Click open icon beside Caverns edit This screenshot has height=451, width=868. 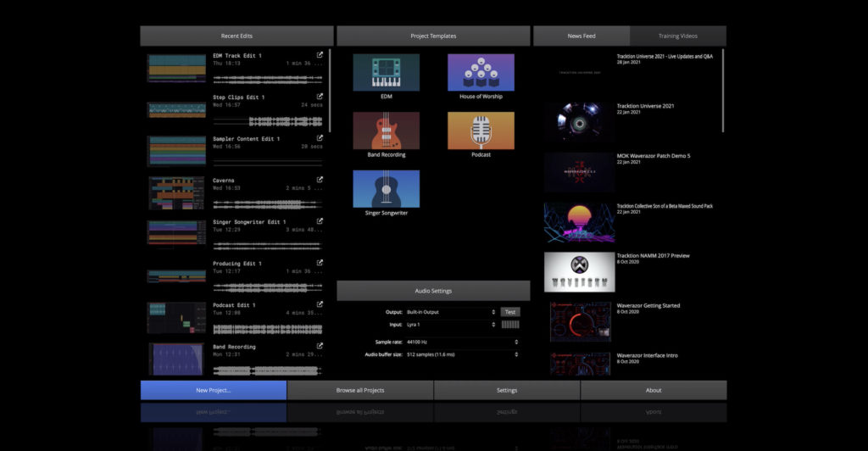(320, 180)
